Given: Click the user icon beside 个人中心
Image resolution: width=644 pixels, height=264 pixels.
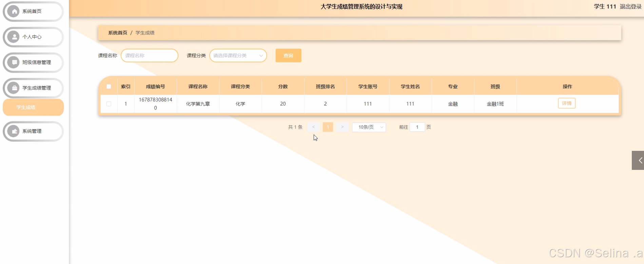Looking at the screenshot, I should click(14, 37).
